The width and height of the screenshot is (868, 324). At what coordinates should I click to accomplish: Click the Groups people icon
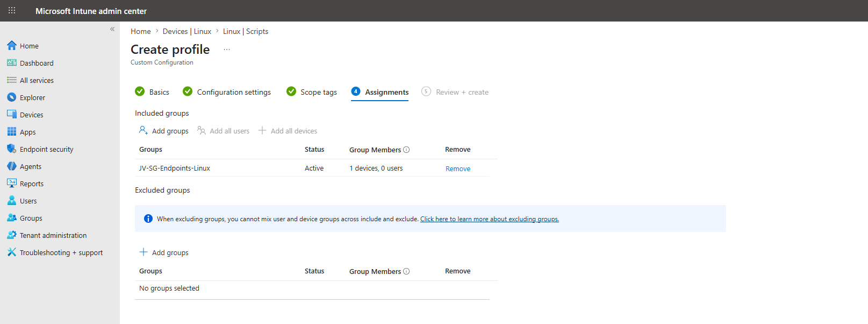click(12, 218)
